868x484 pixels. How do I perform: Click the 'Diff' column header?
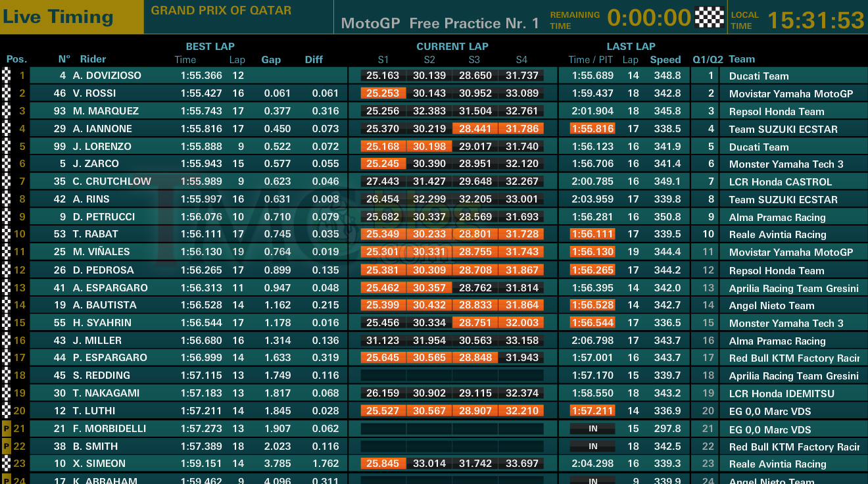tap(314, 59)
